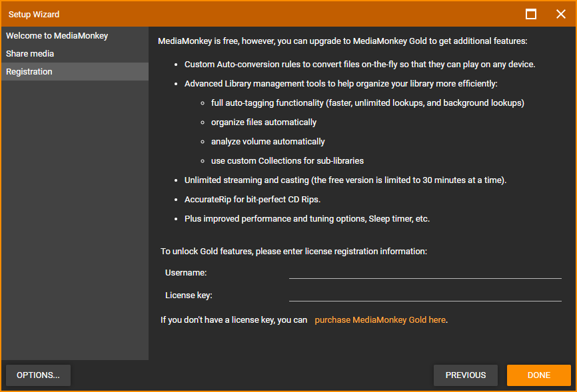Screen dimensions: 577x392
Task: Click the use custom Collections line
Action: [x=287, y=160]
